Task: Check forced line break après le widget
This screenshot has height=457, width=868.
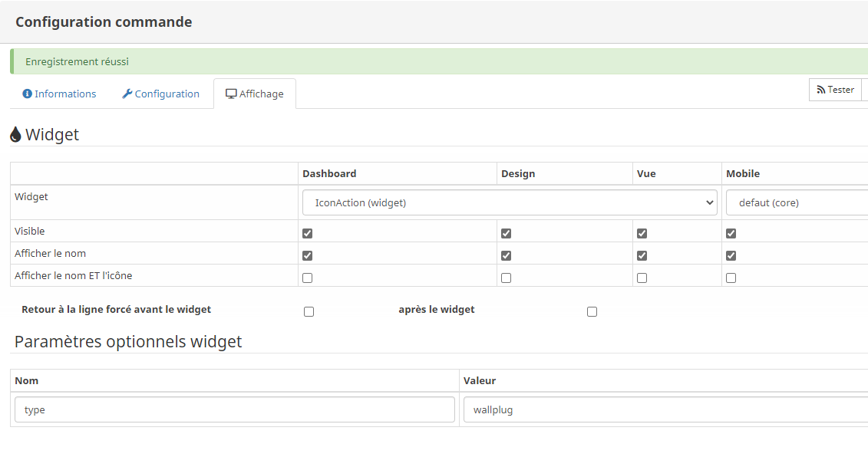Action: pos(592,311)
